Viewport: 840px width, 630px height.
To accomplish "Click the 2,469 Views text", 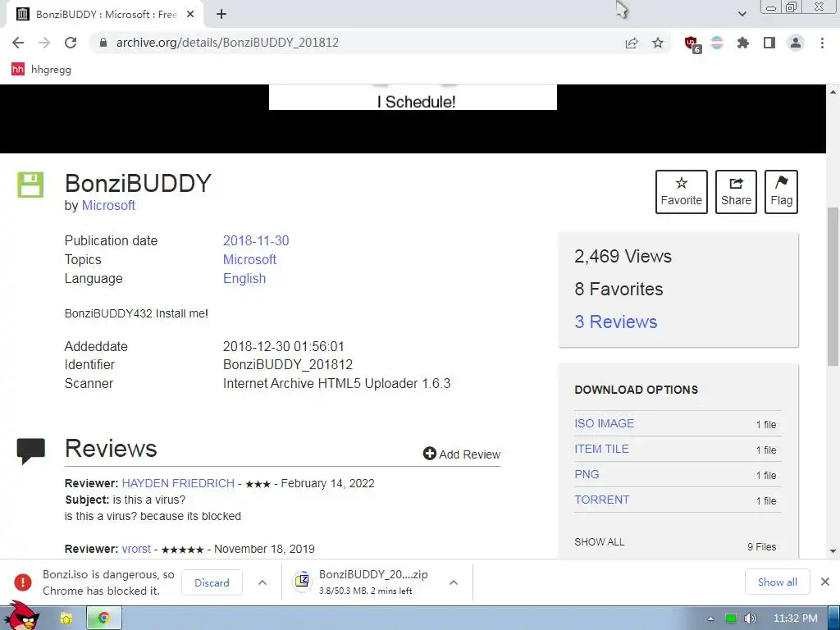I will [623, 256].
